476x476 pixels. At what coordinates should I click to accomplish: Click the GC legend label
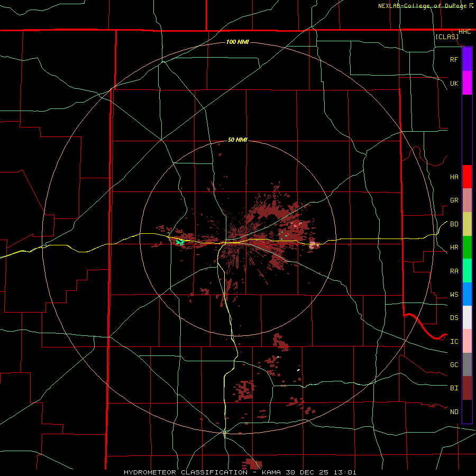tap(454, 365)
